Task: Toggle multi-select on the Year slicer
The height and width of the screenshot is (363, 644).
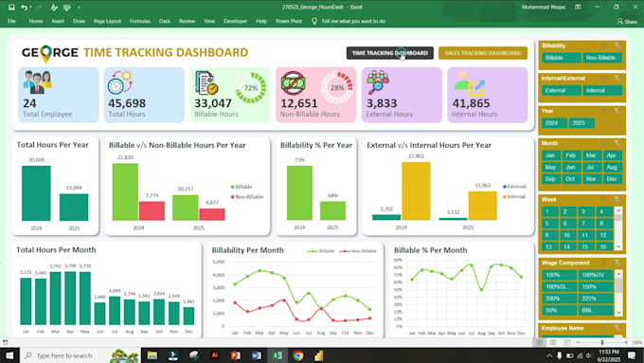Action: 604,111
